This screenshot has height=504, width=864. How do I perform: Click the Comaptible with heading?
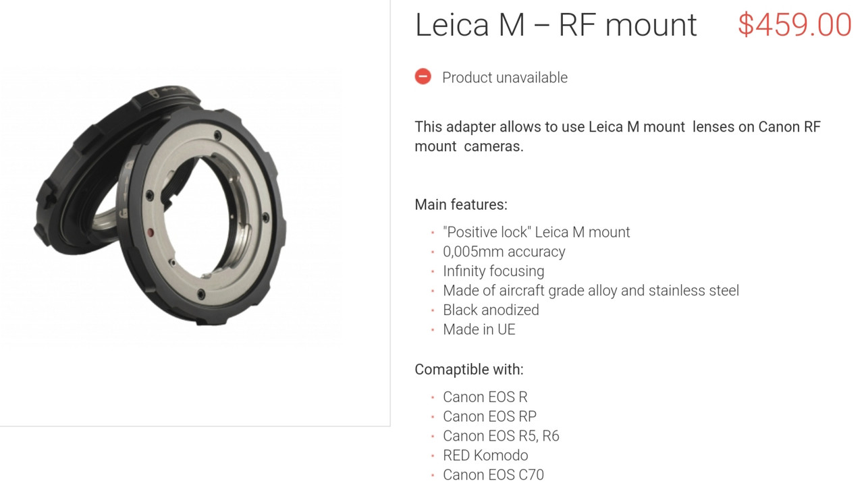pyautogui.click(x=469, y=370)
